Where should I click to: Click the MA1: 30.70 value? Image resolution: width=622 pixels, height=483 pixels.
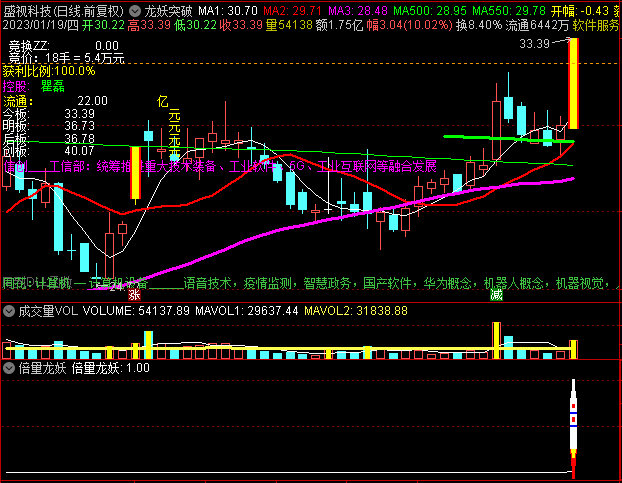(x=228, y=11)
